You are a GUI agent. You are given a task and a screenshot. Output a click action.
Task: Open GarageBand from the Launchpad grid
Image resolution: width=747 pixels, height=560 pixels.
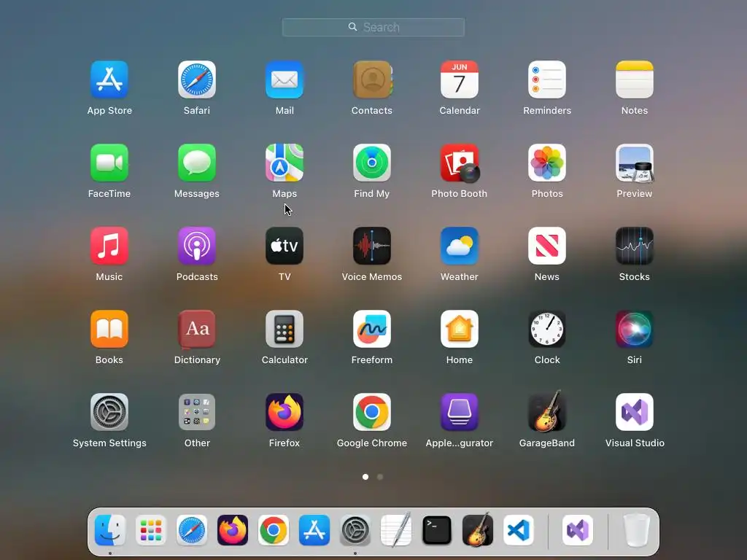[547, 411]
